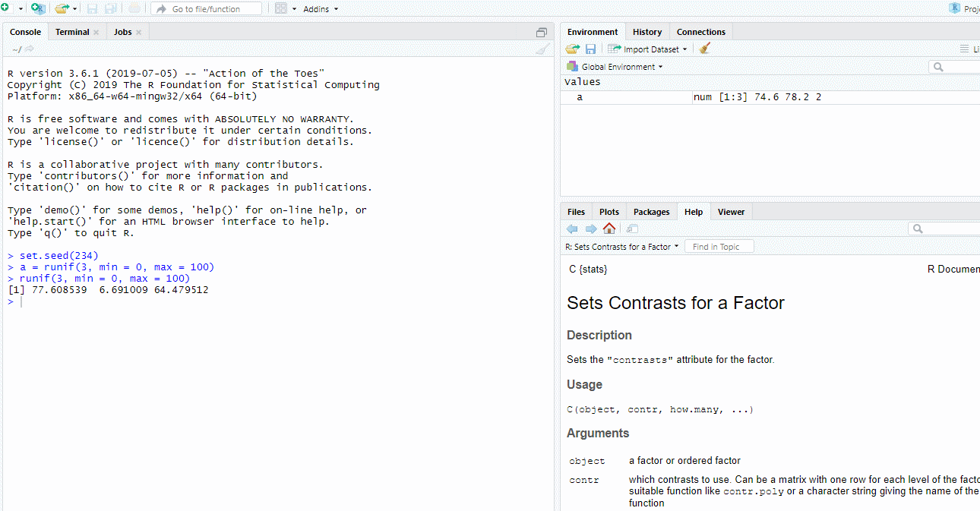
Task: Maximize the Console pane
Action: [541, 32]
